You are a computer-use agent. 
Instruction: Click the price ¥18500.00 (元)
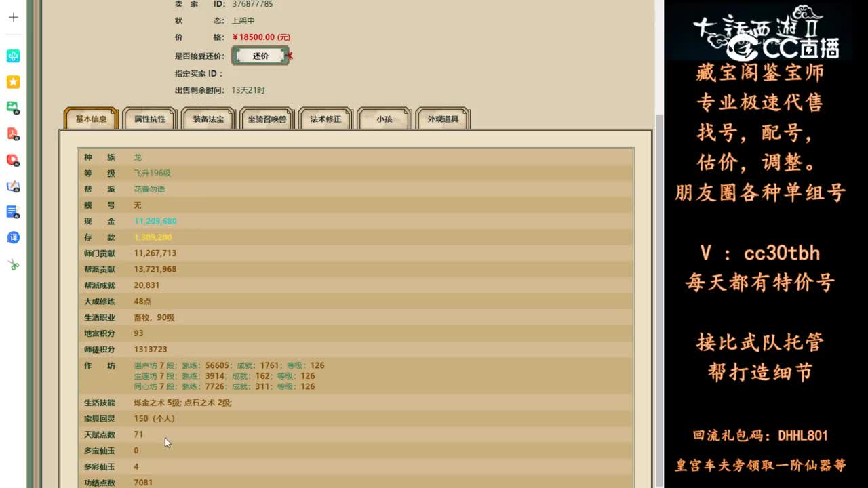pyautogui.click(x=261, y=37)
